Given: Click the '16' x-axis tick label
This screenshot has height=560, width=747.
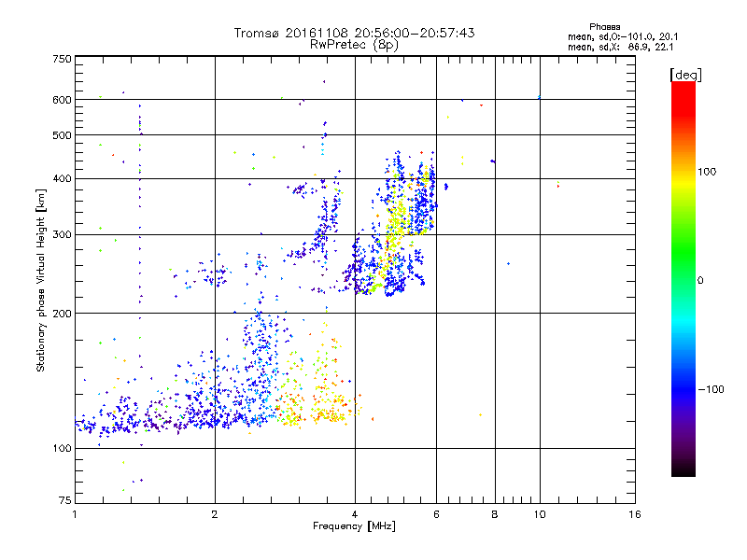Looking at the screenshot, I should 635,514.
